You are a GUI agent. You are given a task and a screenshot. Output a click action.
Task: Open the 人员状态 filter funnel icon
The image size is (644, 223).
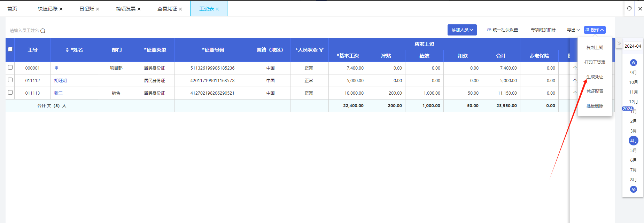click(321, 50)
